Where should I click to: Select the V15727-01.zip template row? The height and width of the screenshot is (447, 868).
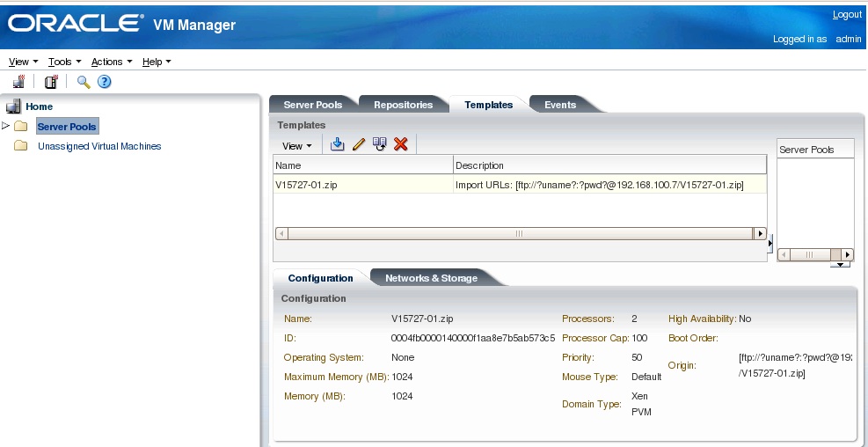click(x=521, y=185)
